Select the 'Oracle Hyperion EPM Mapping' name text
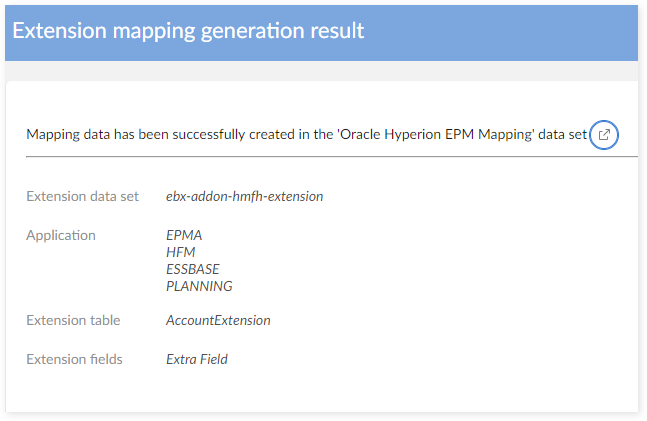 [x=464, y=135]
